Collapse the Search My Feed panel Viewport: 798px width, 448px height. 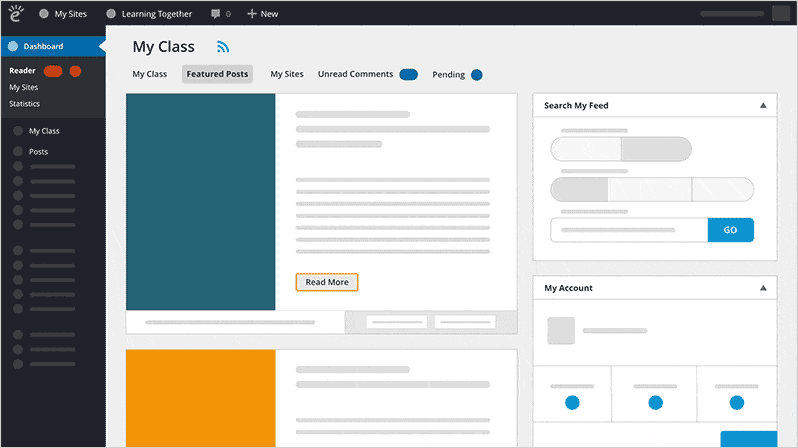763,105
